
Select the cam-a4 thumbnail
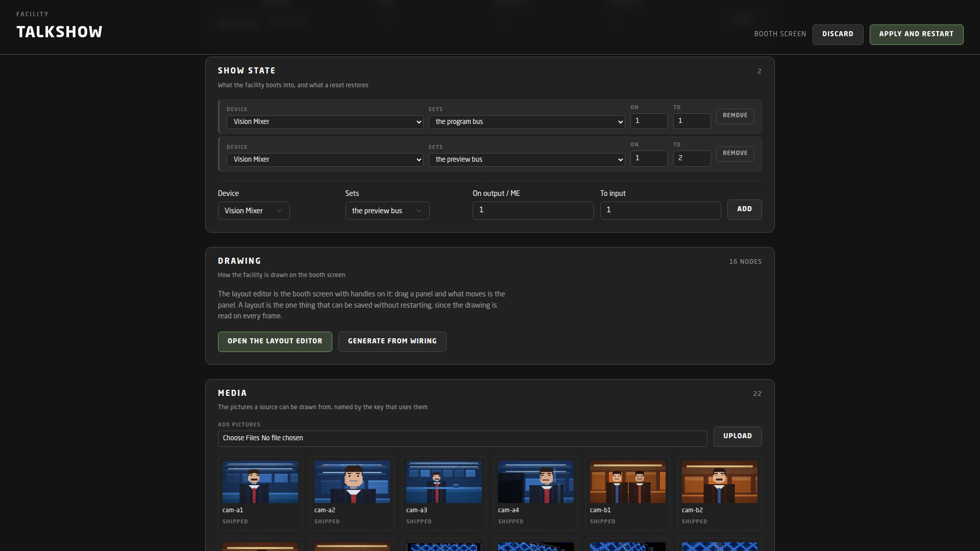click(x=536, y=482)
